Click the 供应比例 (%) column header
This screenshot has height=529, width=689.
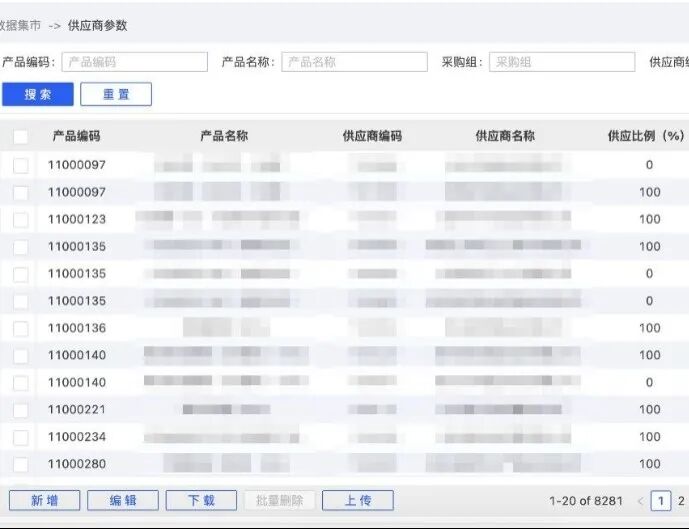(645, 136)
